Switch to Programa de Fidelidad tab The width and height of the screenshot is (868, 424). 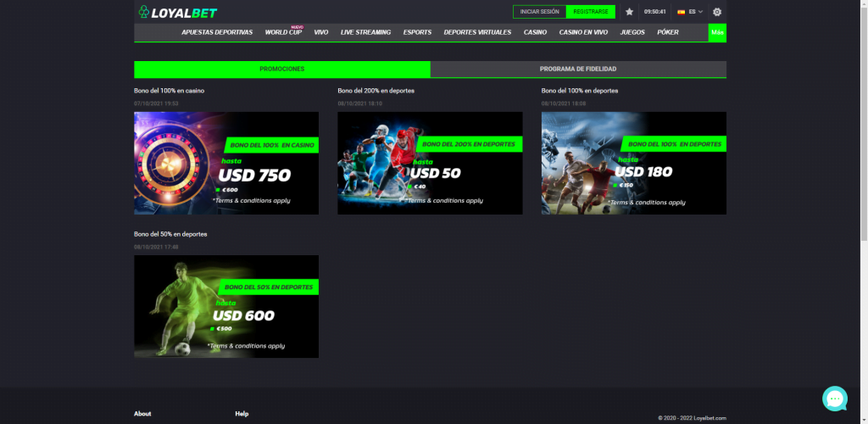pyautogui.click(x=578, y=69)
